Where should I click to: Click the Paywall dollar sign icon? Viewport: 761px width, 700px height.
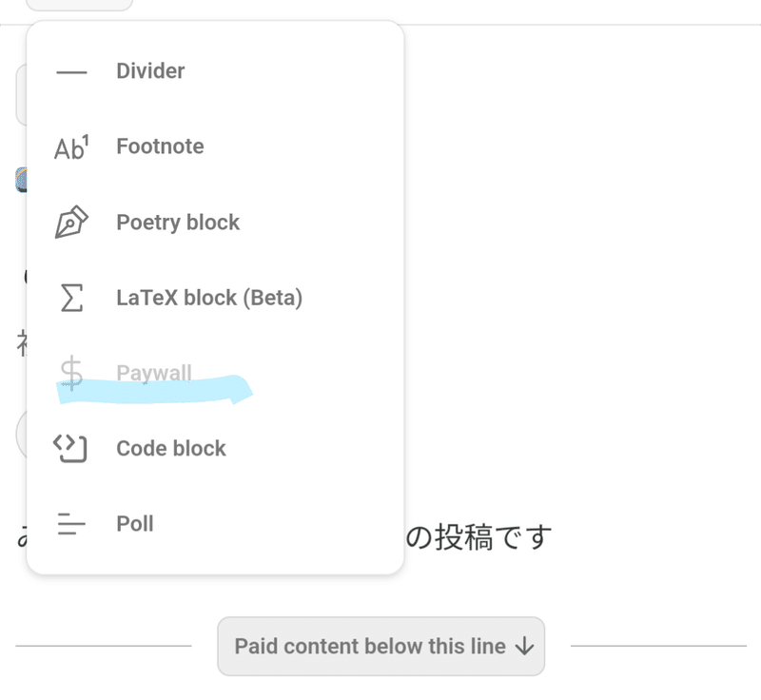point(71,373)
